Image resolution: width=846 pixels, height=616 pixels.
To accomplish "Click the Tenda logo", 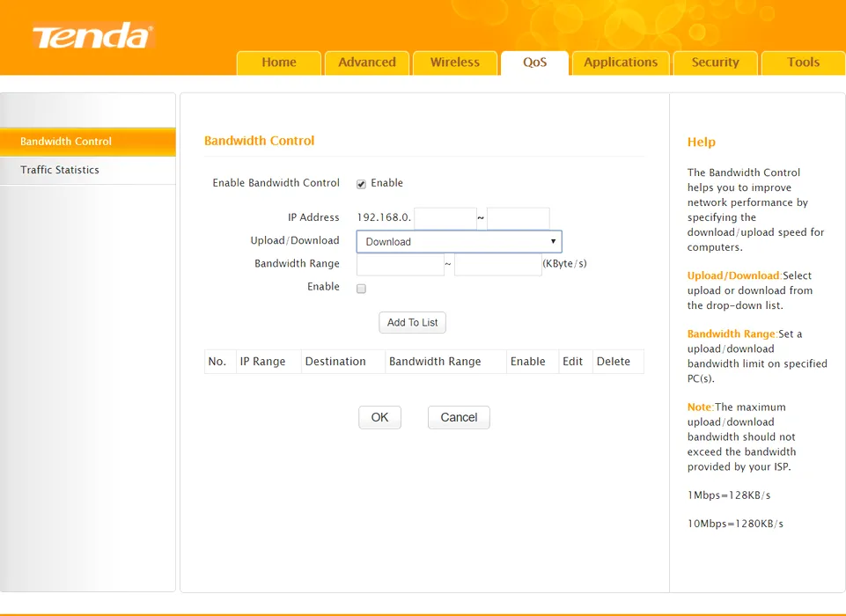I will point(93,36).
